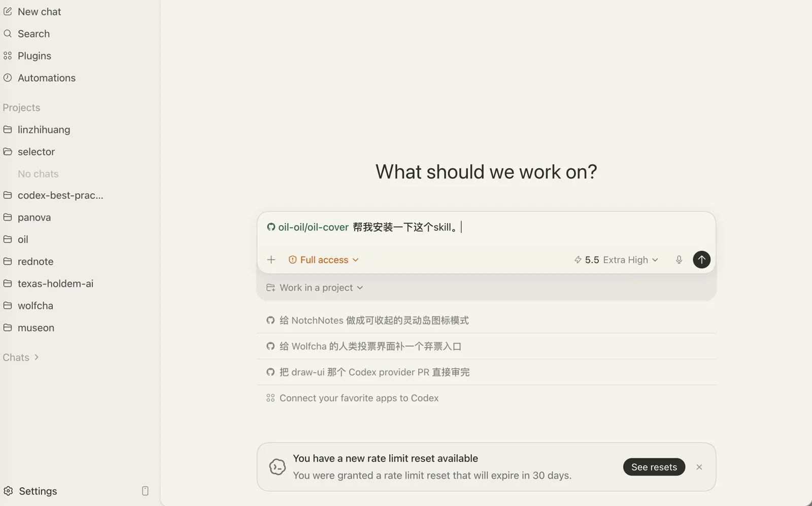The height and width of the screenshot is (506, 812).
Task: Open the Work in a project dropdown
Action: tap(315, 287)
